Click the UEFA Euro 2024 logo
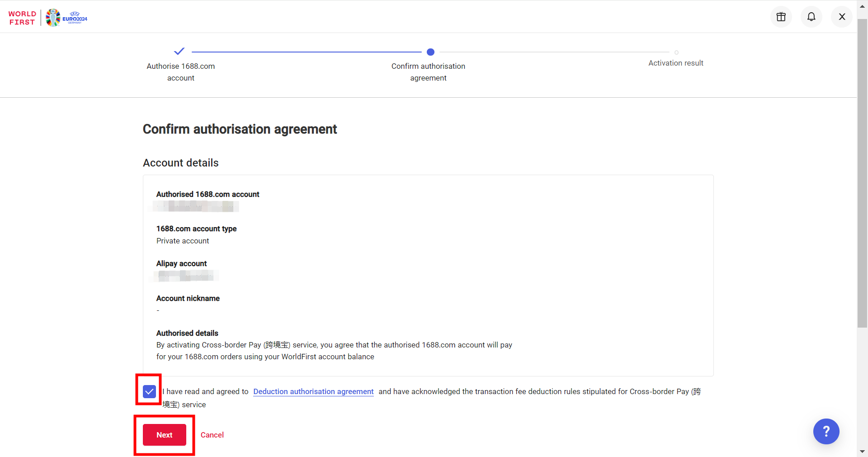The height and width of the screenshot is (457, 868). tap(66, 18)
